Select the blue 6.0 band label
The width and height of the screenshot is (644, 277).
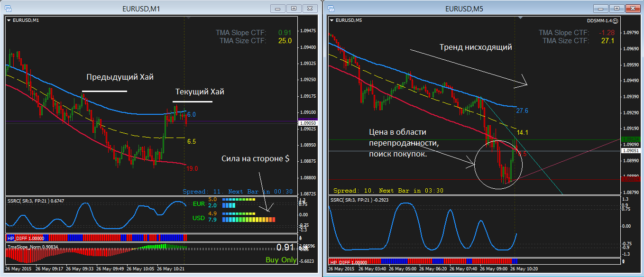pos(191,115)
